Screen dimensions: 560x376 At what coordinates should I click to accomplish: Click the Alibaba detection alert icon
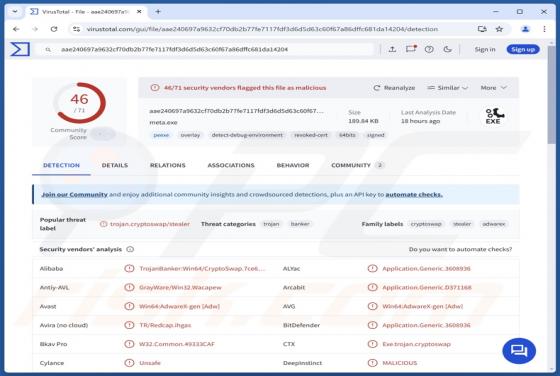point(129,268)
